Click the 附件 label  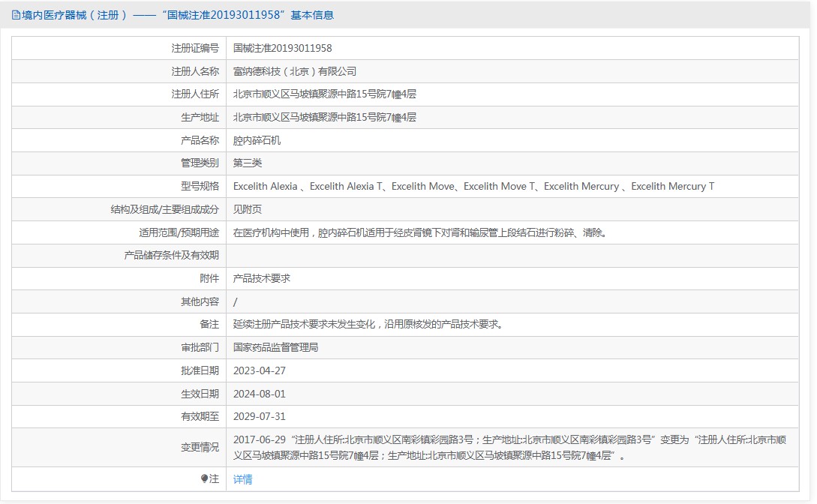pos(209,278)
